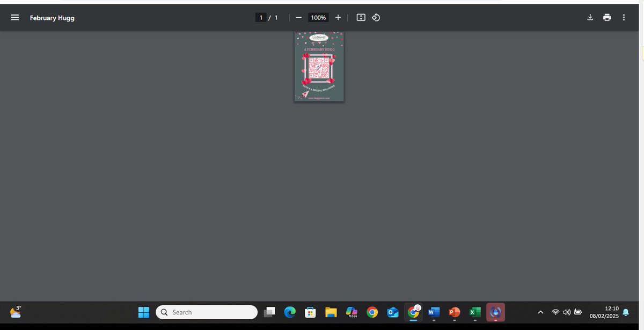Download the February Hugg PDF
Viewport: 644px width, 330px height.
pos(590,18)
